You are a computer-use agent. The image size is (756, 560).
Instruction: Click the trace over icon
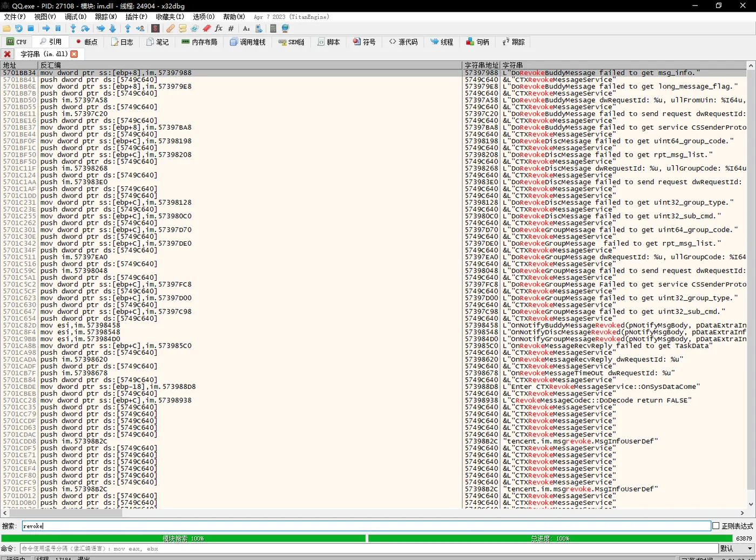click(112, 29)
